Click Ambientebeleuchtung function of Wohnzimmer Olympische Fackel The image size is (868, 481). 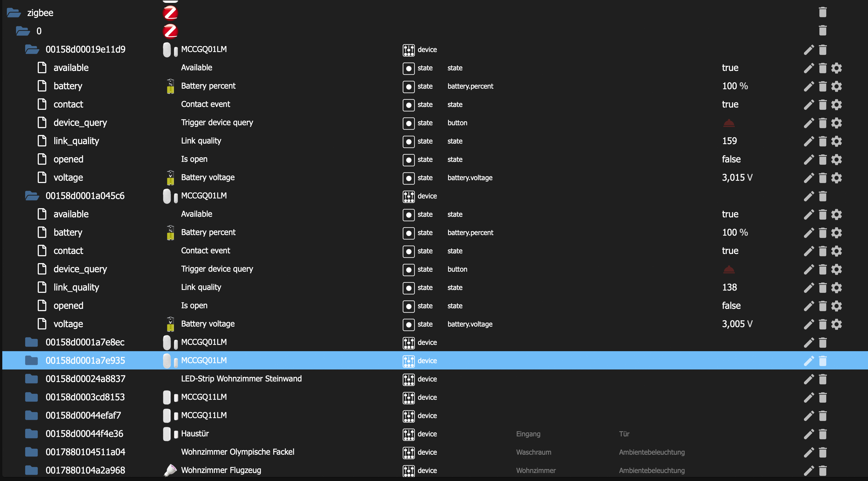(651, 452)
